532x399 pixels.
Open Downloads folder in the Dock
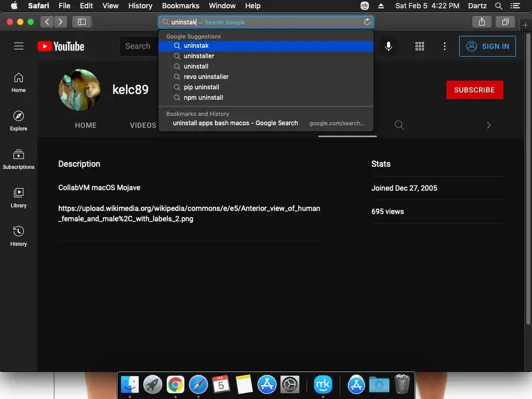pos(379,384)
